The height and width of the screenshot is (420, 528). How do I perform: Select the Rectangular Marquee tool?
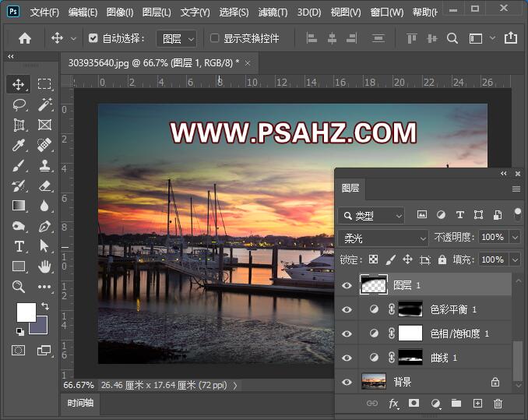tap(44, 84)
